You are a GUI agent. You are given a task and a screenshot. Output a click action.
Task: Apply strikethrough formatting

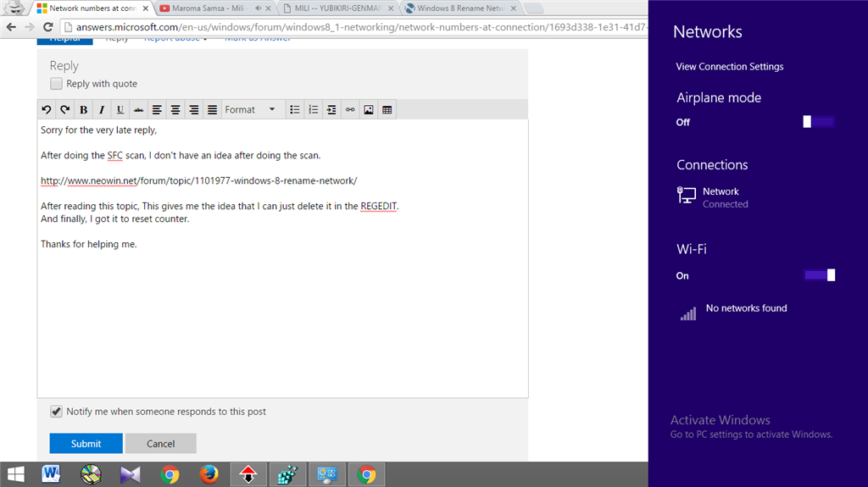tap(138, 109)
